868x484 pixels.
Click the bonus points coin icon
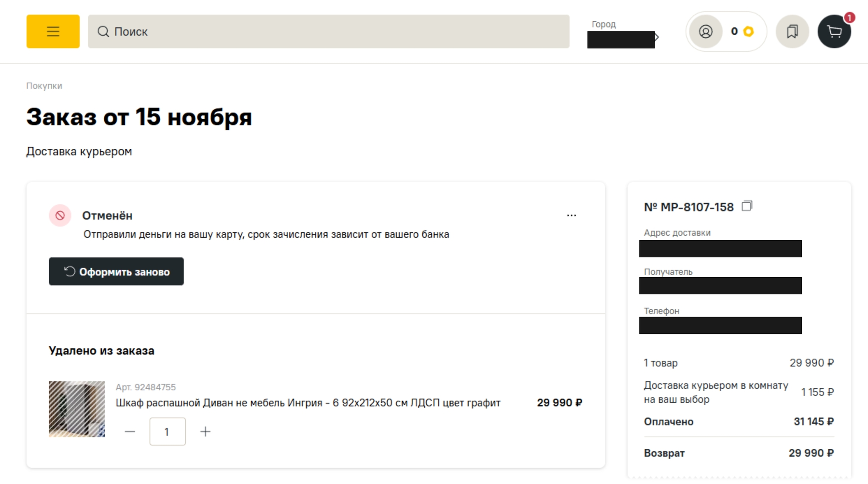(x=748, y=31)
